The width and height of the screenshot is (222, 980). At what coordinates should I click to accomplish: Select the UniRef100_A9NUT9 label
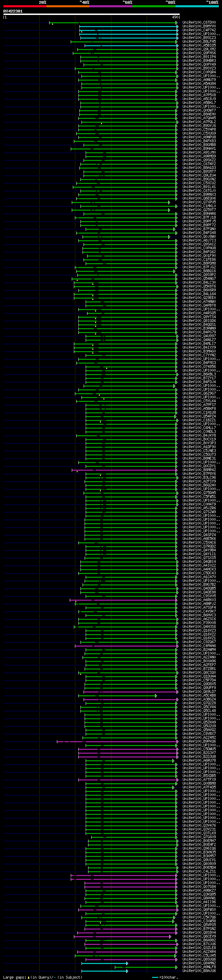tap(199, 80)
